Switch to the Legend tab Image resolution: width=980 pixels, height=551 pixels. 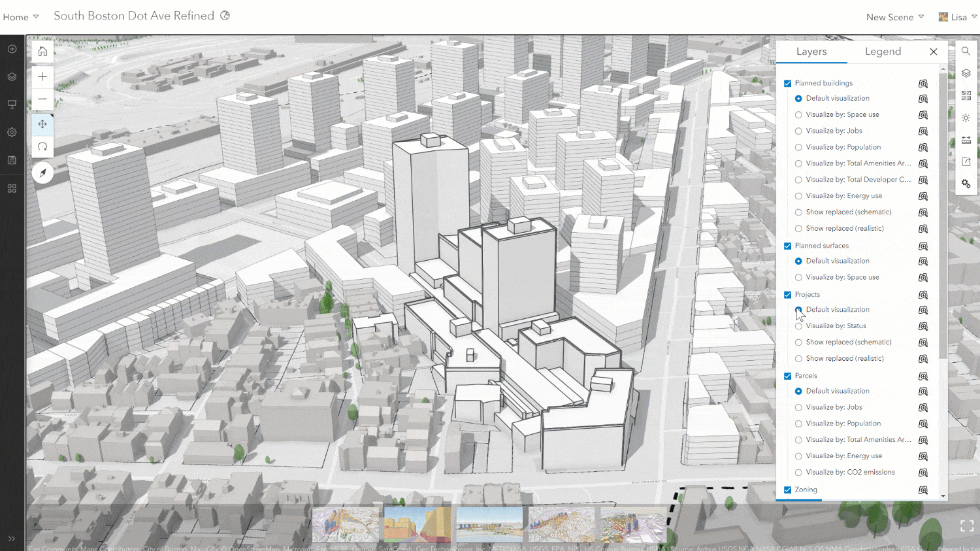pyautogui.click(x=883, y=52)
